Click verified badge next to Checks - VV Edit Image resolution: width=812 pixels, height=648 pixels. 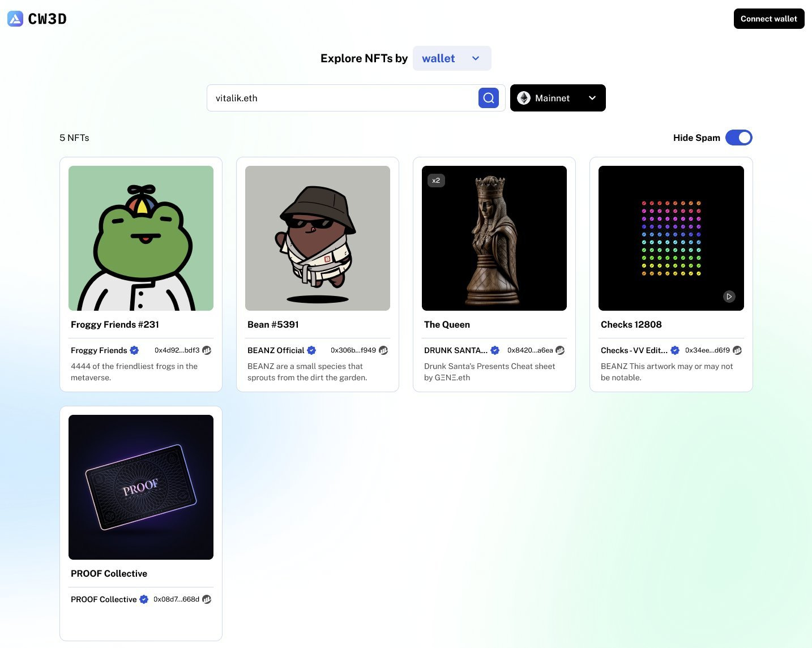point(675,350)
